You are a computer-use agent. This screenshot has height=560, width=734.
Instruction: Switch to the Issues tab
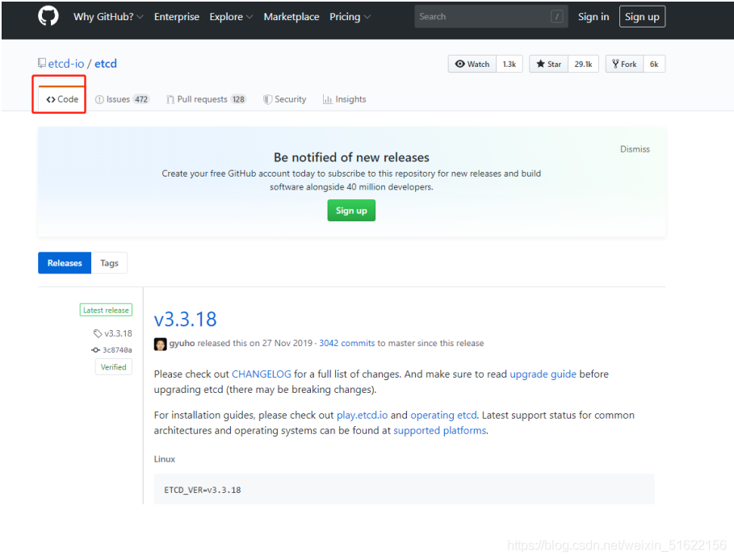pyautogui.click(x=122, y=99)
